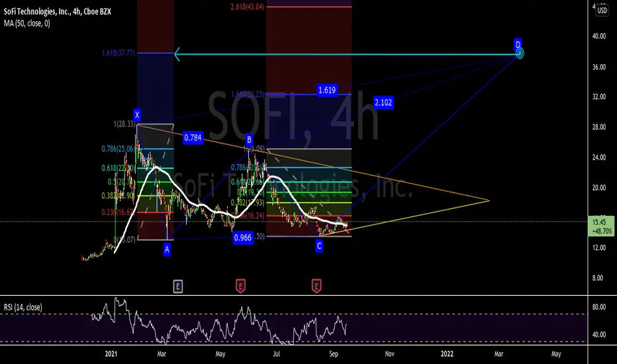Click the 2.102 ratio label
This screenshot has height=364, width=617.
383,103
